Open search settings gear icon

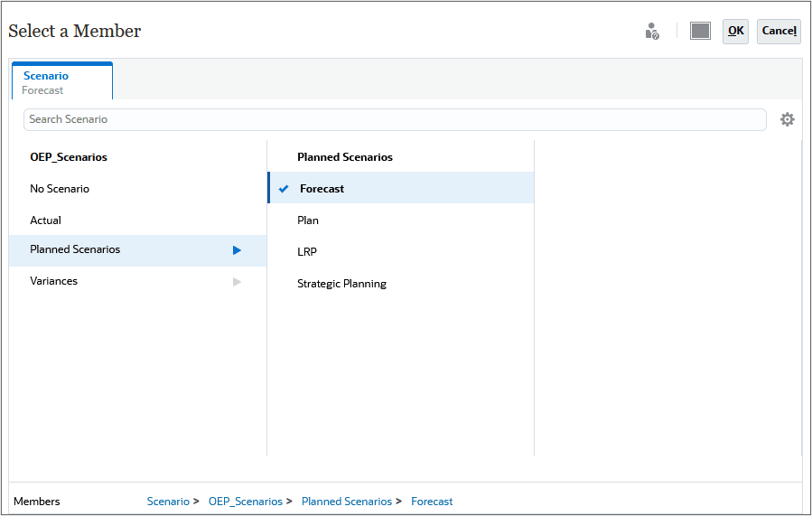pyautogui.click(x=787, y=119)
